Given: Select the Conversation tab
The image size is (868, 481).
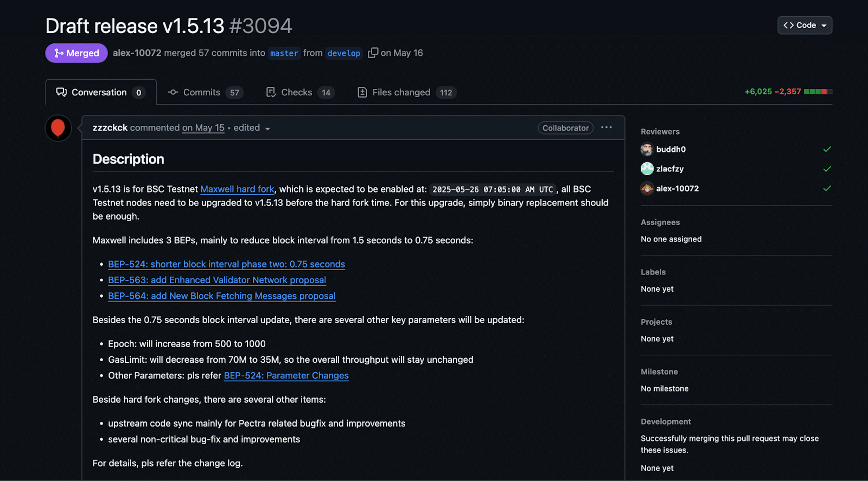Looking at the screenshot, I should click(x=100, y=92).
